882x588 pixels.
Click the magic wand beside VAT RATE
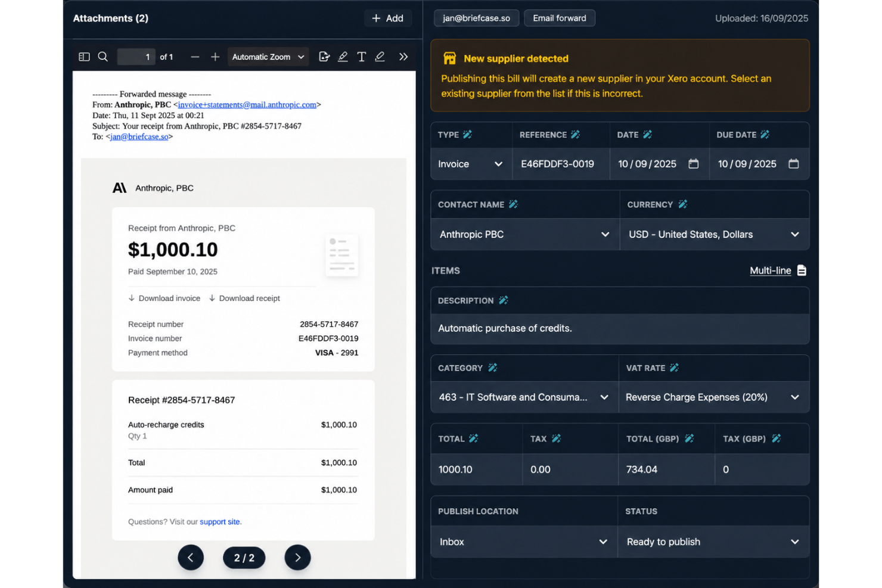pyautogui.click(x=674, y=368)
